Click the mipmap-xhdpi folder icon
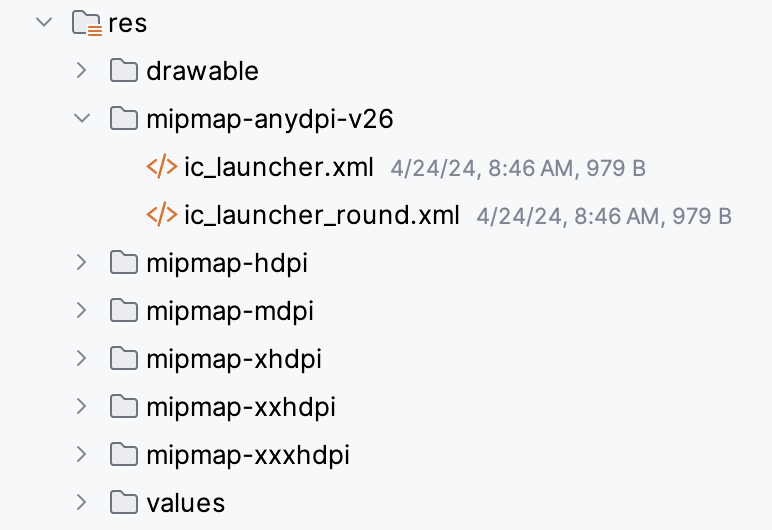The image size is (772, 530). coord(123,359)
